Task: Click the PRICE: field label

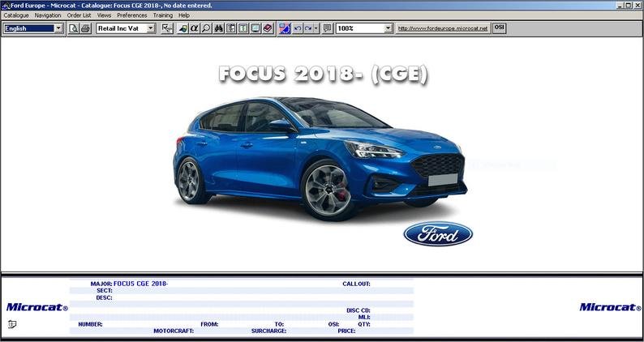Action: point(346,331)
